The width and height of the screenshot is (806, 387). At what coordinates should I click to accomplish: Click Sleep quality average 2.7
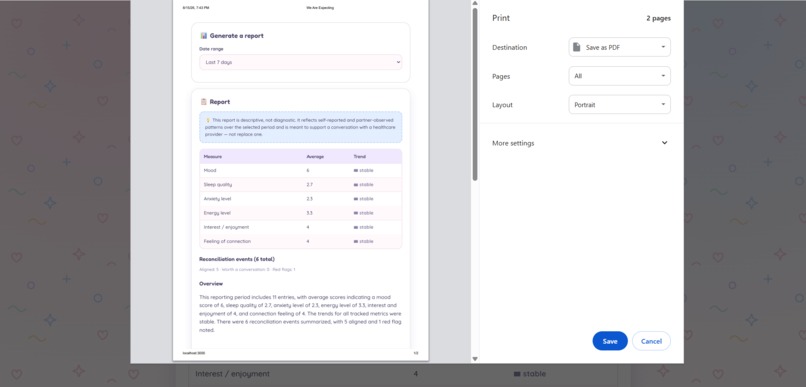point(309,185)
